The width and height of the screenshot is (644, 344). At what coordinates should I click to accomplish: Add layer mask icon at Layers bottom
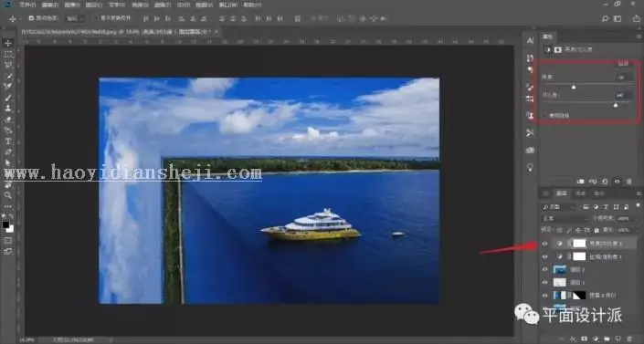tap(585, 339)
